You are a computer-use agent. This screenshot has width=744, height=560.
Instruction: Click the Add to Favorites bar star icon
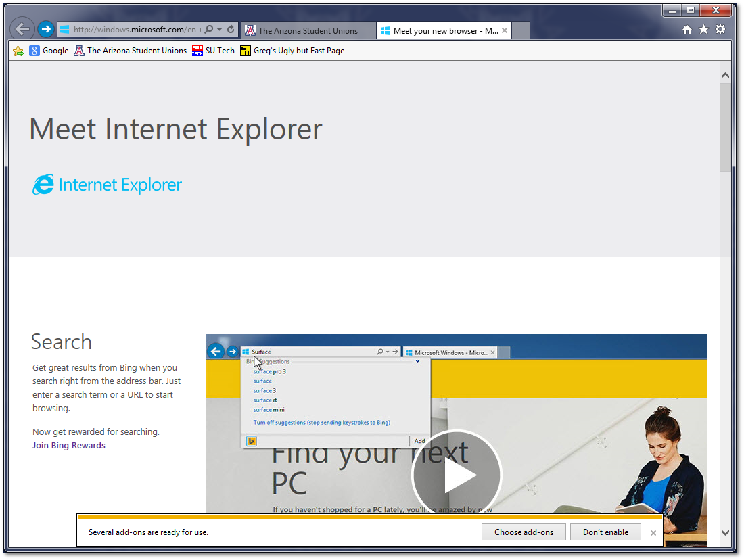click(18, 51)
